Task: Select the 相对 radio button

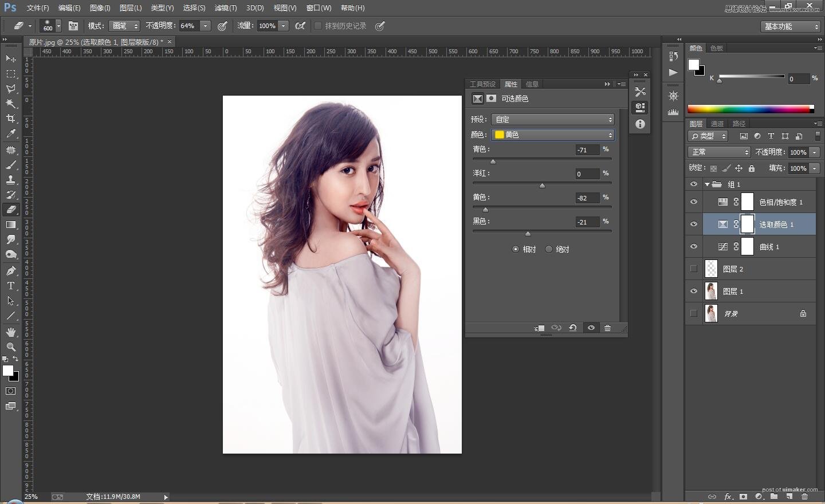Action: click(516, 249)
